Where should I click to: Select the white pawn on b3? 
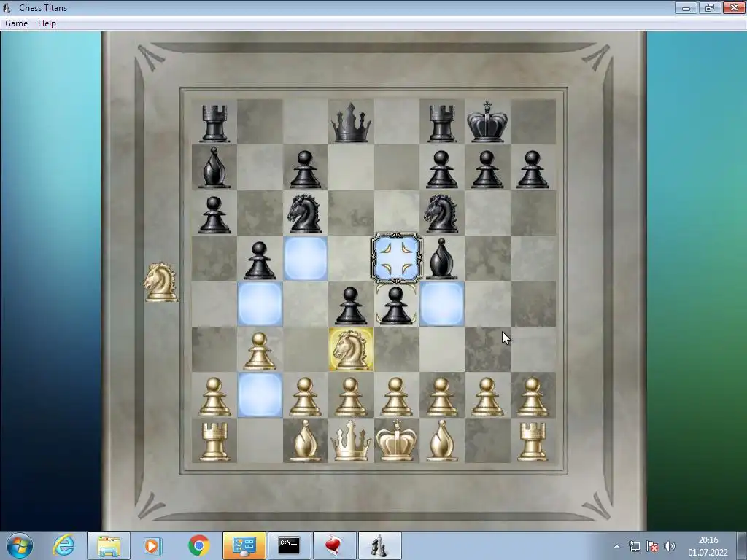point(260,351)
